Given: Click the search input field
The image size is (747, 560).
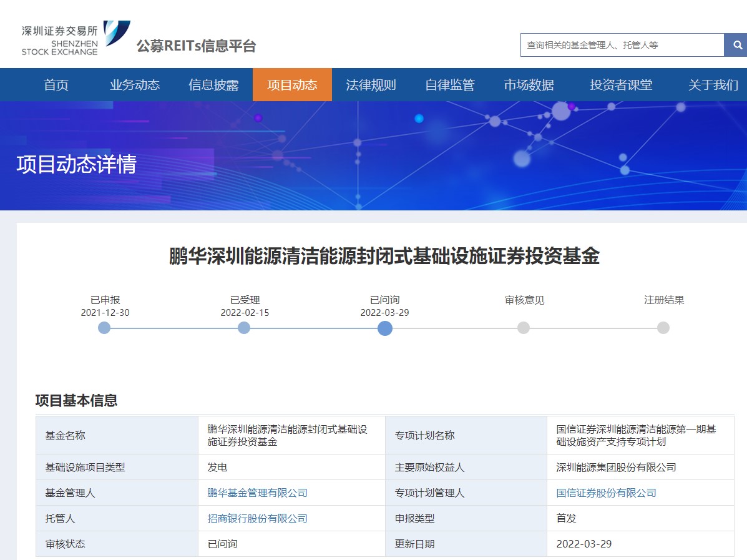Looking at the screenshot, I should point(622,45).
